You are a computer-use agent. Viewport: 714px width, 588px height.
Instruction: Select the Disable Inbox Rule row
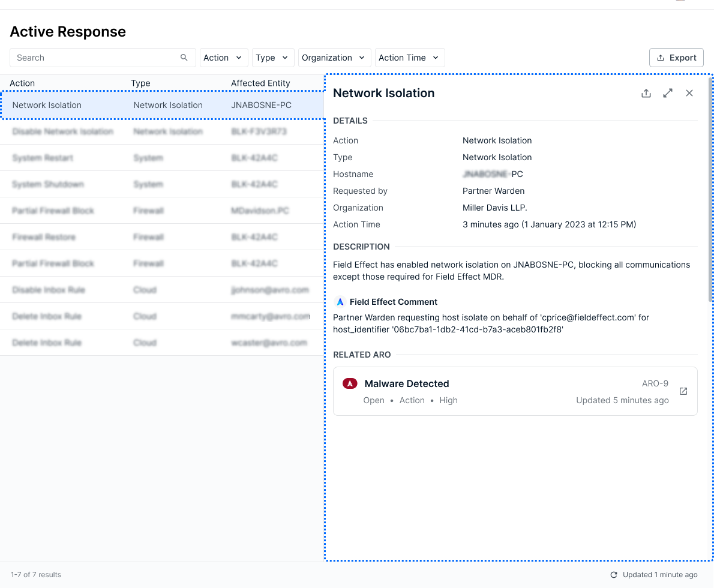(x=161, y=290)
